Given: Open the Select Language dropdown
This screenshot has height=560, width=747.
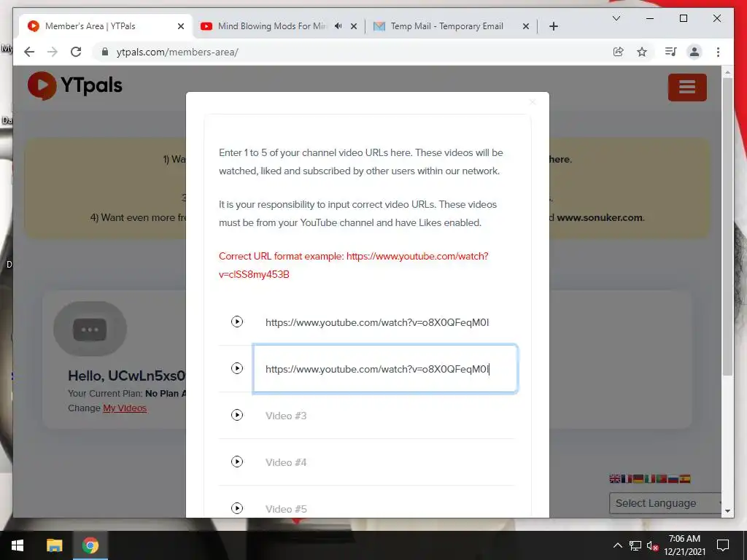Looking at the screenshot, I should tap(665, 503).
